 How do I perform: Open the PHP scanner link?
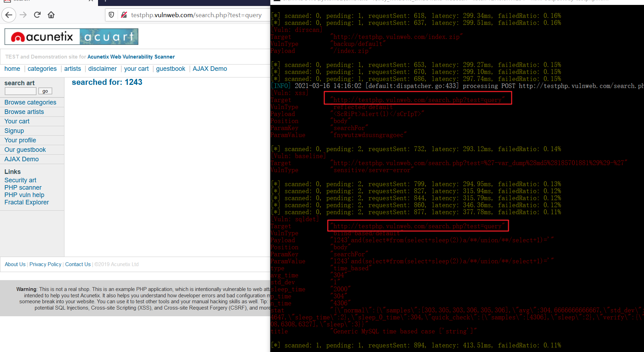pyautogui.click(x=23, y=188)
